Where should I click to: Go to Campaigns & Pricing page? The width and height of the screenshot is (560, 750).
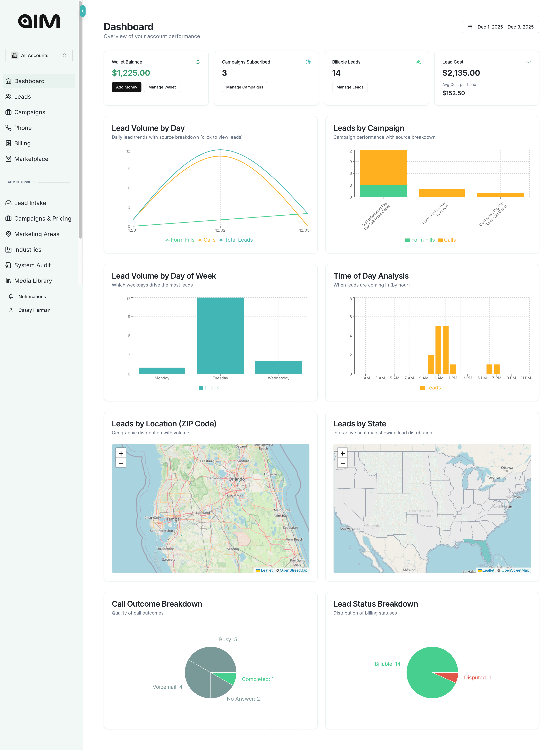coord(43,219)
